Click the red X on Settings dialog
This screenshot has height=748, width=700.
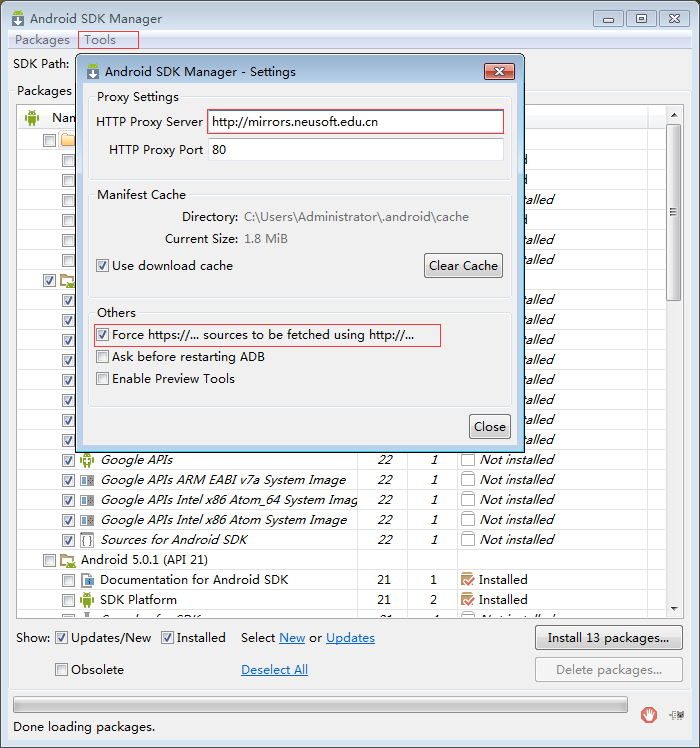click(x=499, y=72)
